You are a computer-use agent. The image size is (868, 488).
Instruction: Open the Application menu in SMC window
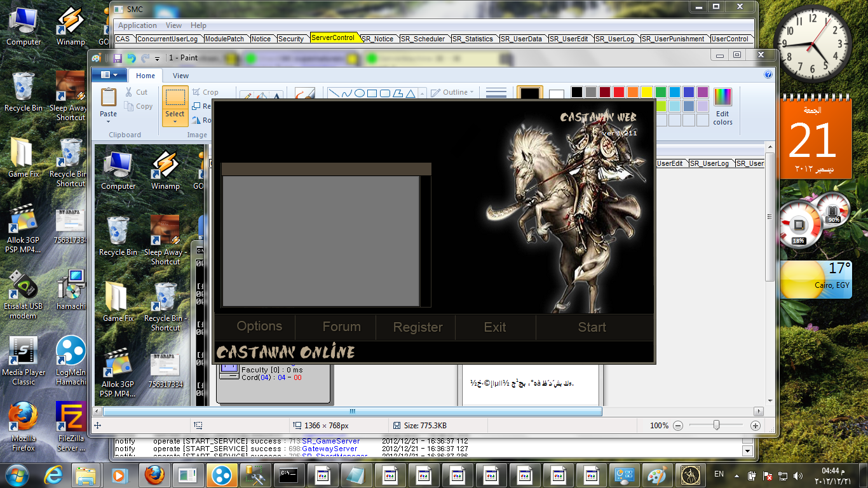click(x=137, y=25)
